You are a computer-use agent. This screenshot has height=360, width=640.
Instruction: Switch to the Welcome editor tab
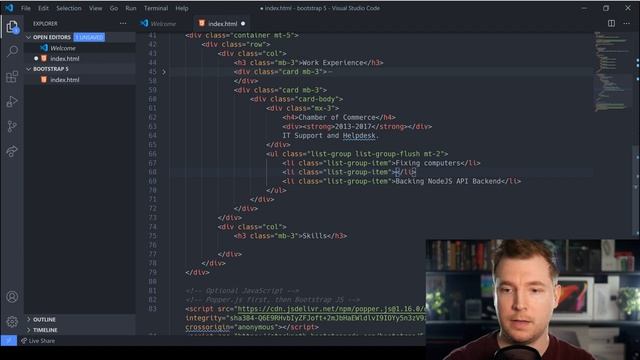pyautogui.click(x=163, y=24)
